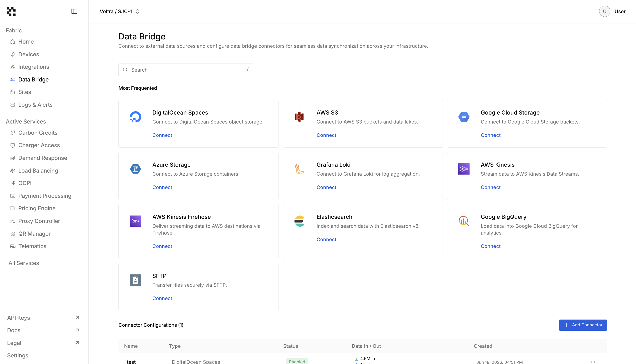Click the Google Cloud Storage logo icon

pos(464,117)
